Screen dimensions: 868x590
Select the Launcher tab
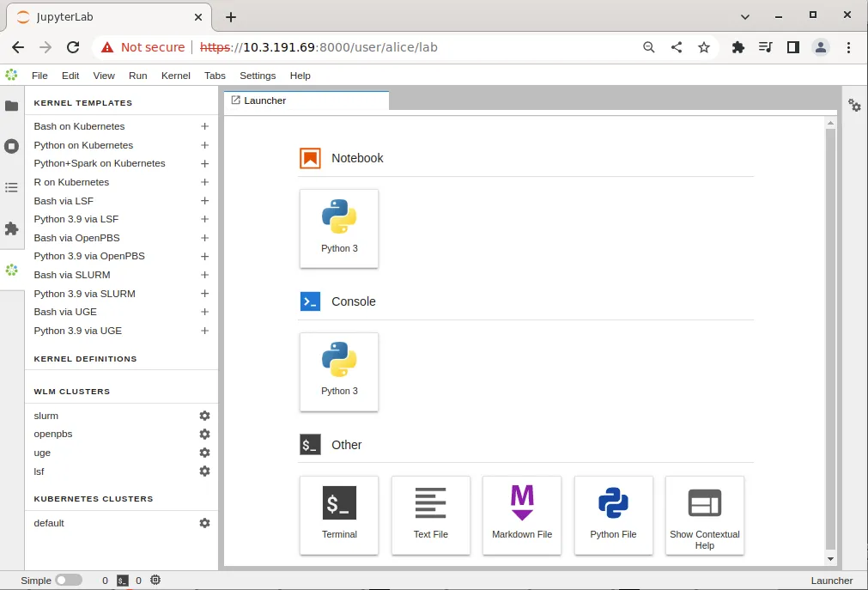307,100
